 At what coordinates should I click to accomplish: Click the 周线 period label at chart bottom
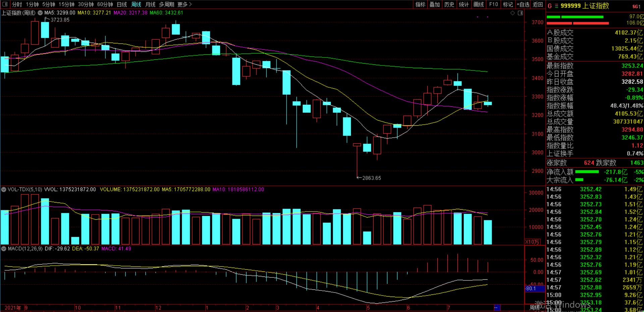(x=535, y=307)
